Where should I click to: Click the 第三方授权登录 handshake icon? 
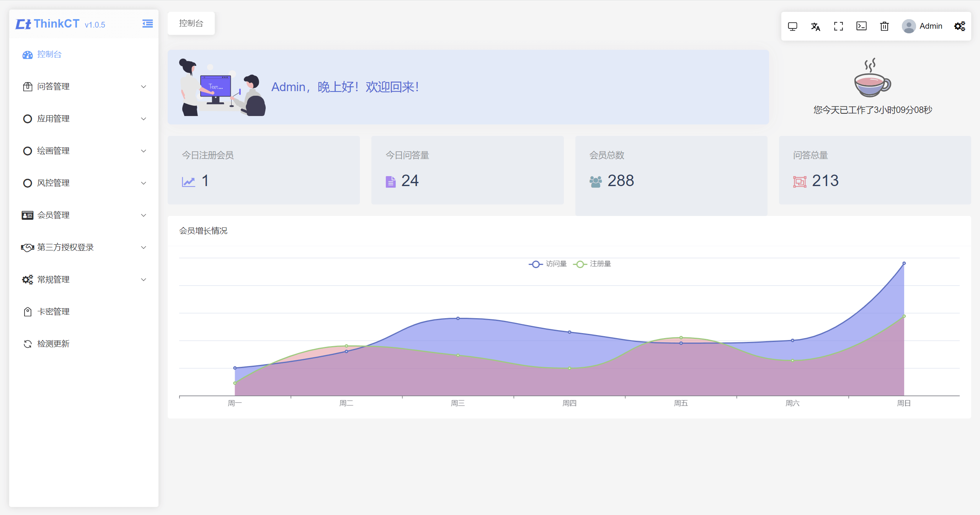28,247
